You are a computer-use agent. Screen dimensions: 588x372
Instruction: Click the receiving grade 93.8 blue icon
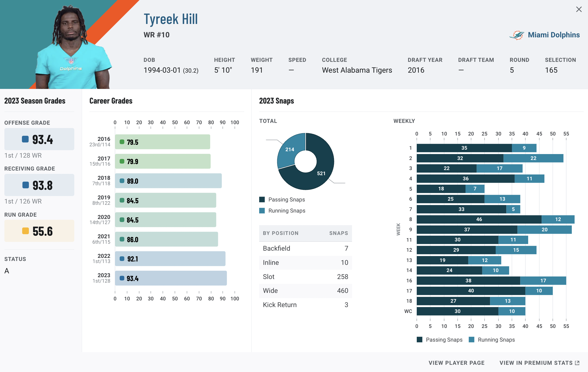(26, 185)
